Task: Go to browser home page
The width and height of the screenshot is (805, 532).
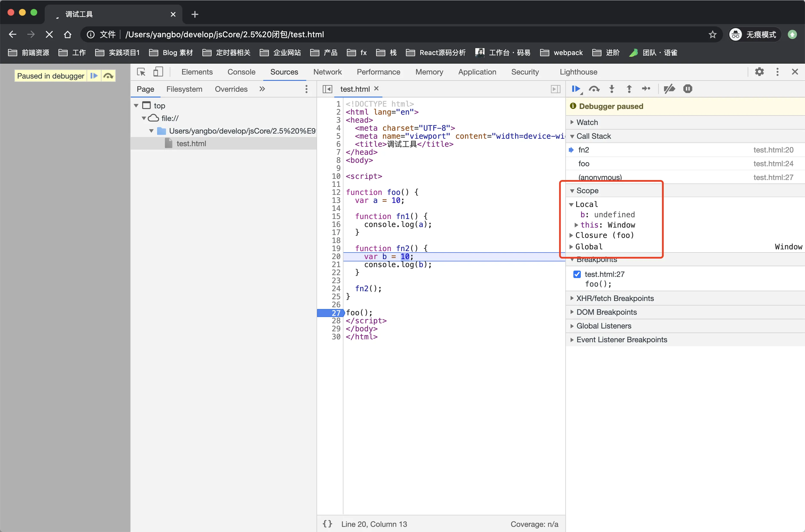Action: point(67,34)
